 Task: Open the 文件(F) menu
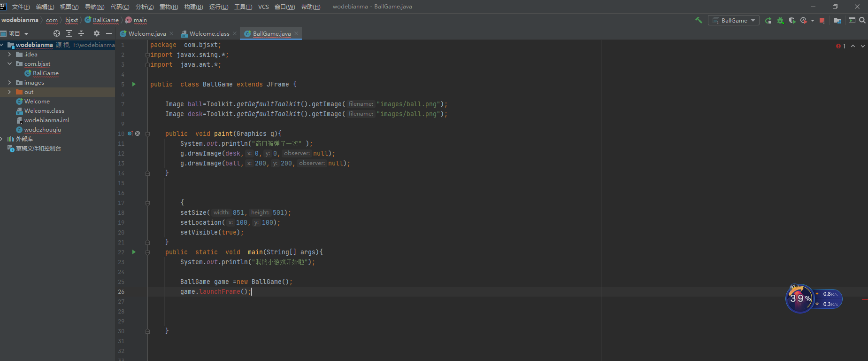pyautogui.click(x=21, y=7)
